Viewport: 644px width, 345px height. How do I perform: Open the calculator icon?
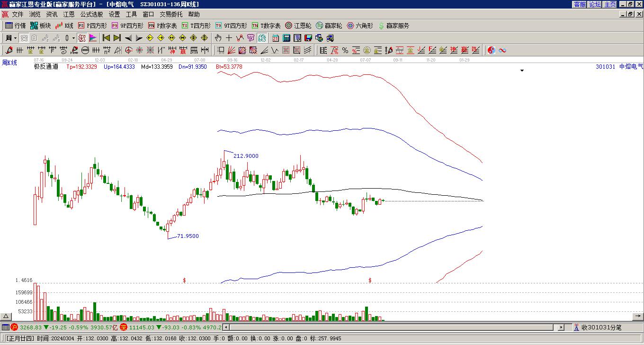[x=286, y=38]
